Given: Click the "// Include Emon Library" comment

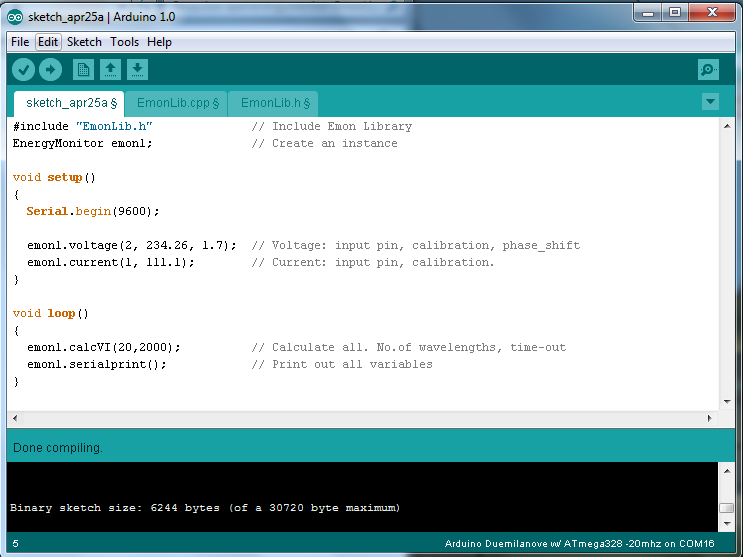Looking at the screenshot, I should pos(332,127).
